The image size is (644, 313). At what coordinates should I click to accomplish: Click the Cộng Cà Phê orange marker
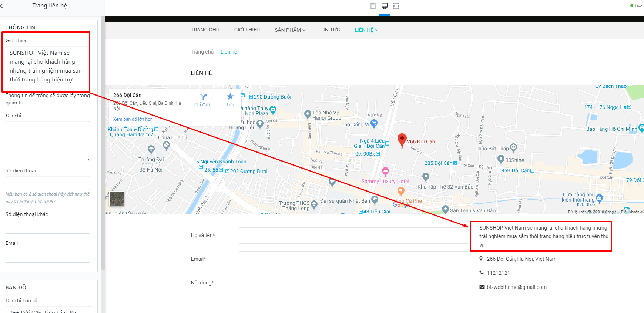pos(401,191)
